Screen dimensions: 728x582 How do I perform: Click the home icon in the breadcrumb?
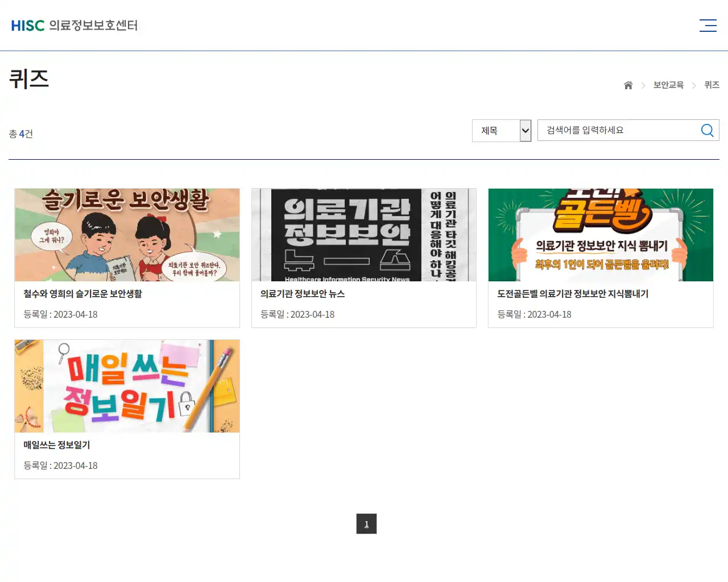point(628,85)
